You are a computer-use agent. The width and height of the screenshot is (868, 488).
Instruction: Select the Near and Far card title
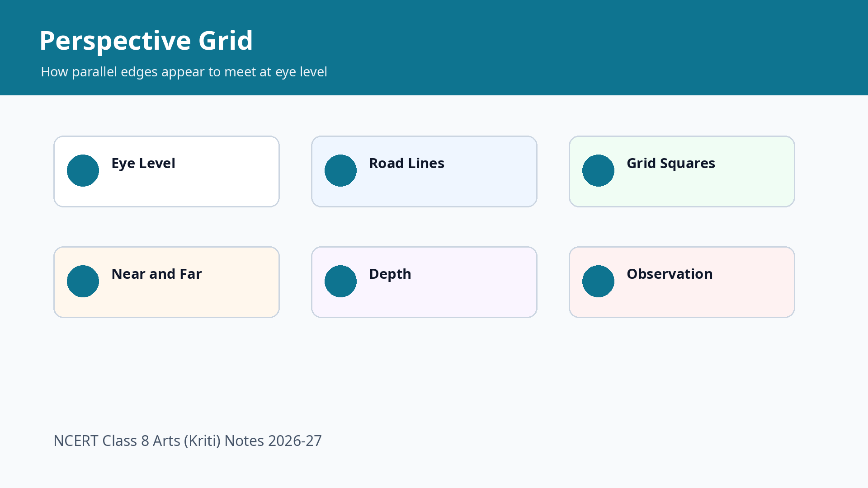[x=156, y=274]
